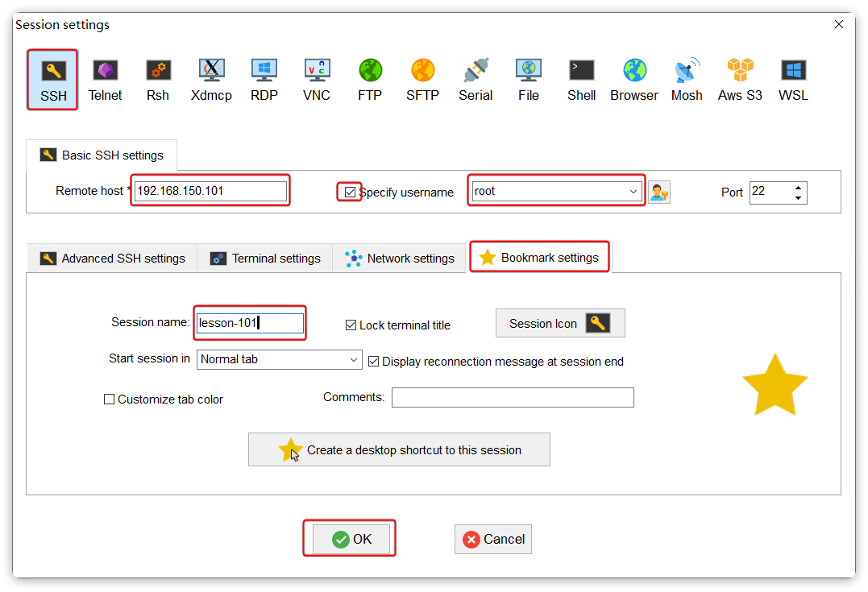
Task: Enable the Customize tab color option
Action: pos(110,399)
